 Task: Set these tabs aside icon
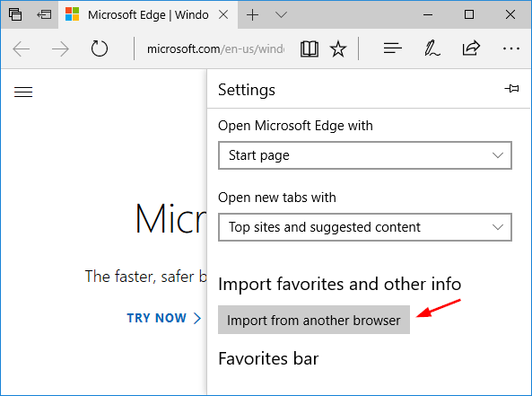tap(44, 14)
